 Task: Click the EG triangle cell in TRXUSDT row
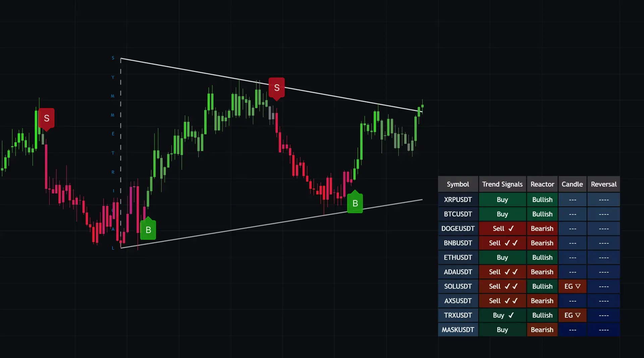[572, 315]
